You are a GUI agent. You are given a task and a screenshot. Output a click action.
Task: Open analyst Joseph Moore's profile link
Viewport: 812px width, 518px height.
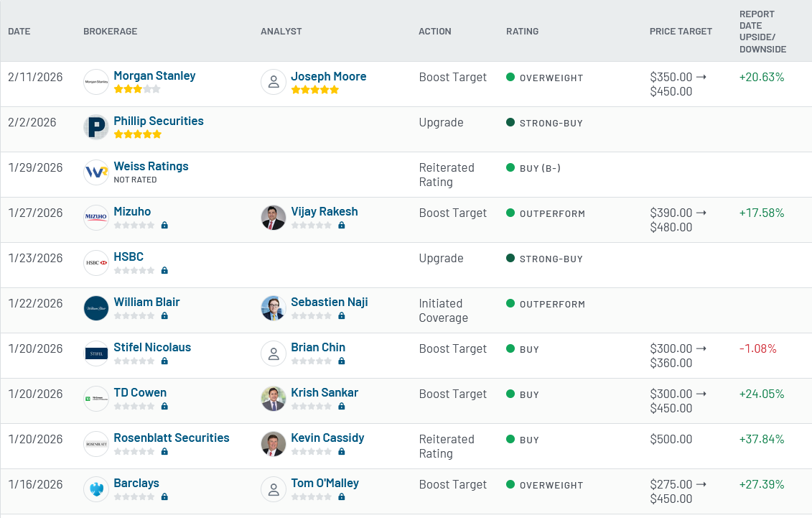click(x=328, y=76)
